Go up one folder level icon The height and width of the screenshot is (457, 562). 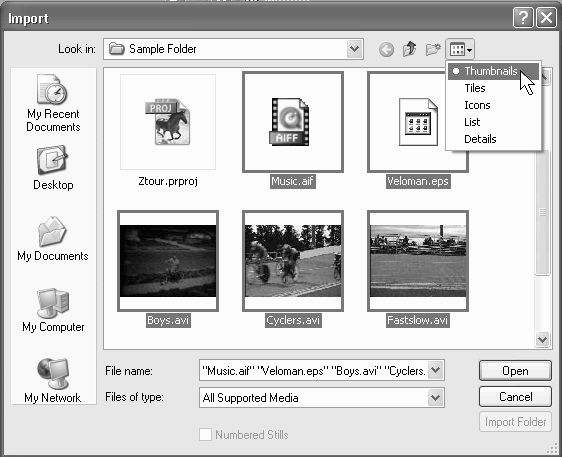pyautogui.click(x=410, y=49)
